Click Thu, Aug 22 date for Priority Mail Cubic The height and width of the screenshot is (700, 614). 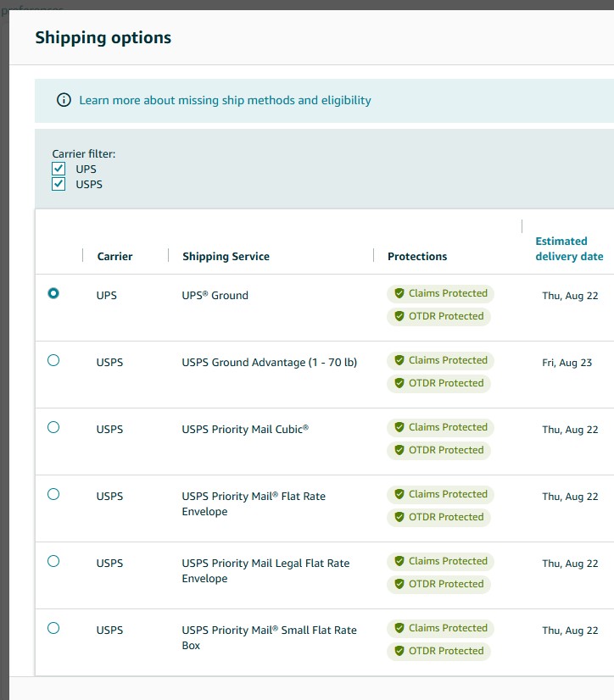click(x=570, y=430)
